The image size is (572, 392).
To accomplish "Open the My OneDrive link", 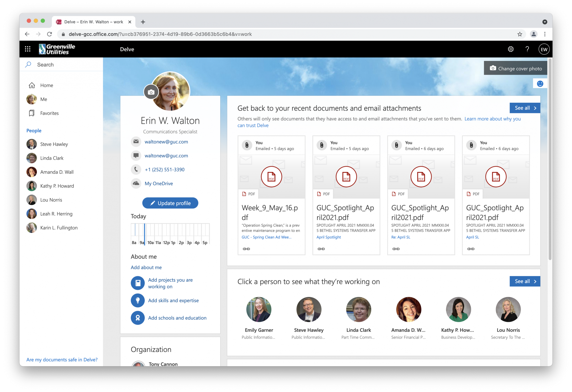I will tap(159, 183).
